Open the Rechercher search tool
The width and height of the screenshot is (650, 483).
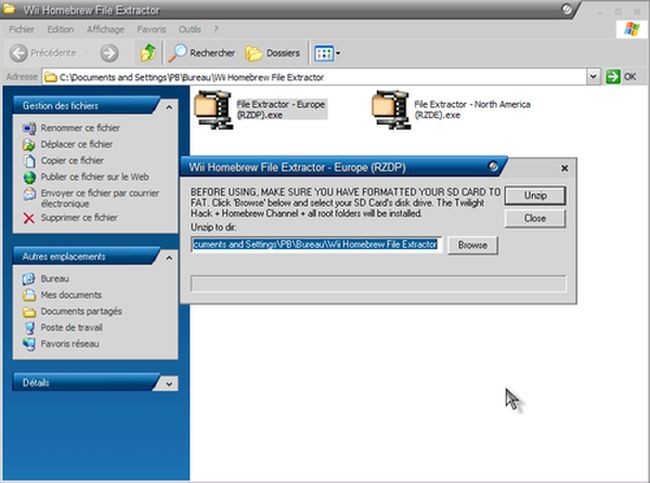tap(201, 53)
